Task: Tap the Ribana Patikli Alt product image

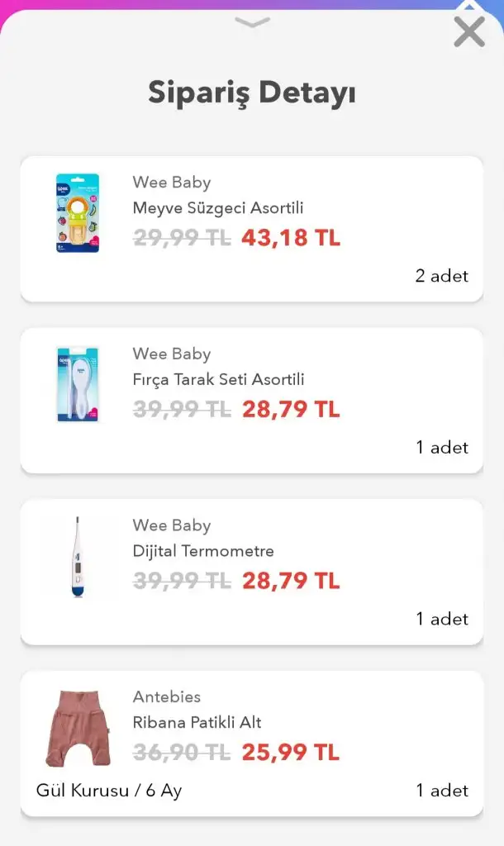Action: [x=78, y=728]
